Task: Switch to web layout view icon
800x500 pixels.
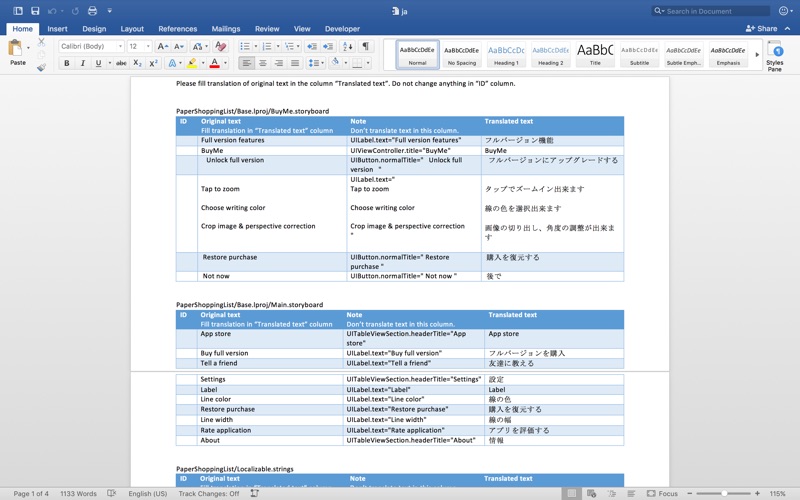Action: coord(592,493)
